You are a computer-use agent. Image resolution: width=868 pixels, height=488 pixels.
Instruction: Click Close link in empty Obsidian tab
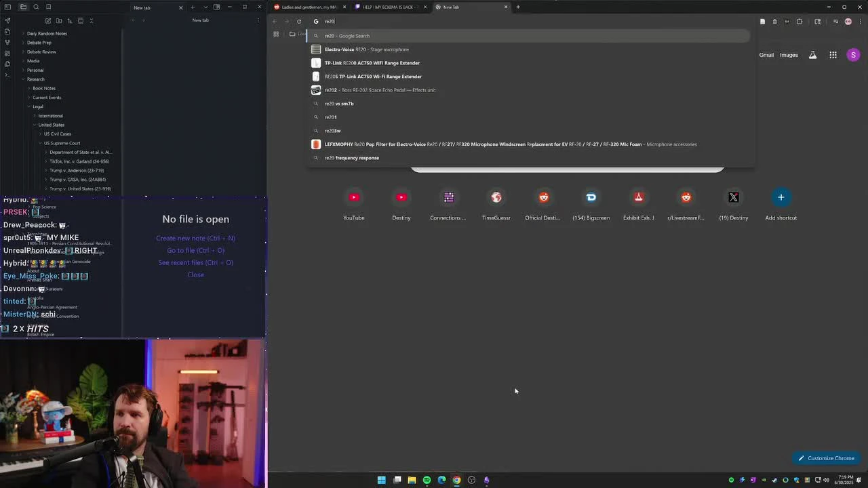point(195,274)
